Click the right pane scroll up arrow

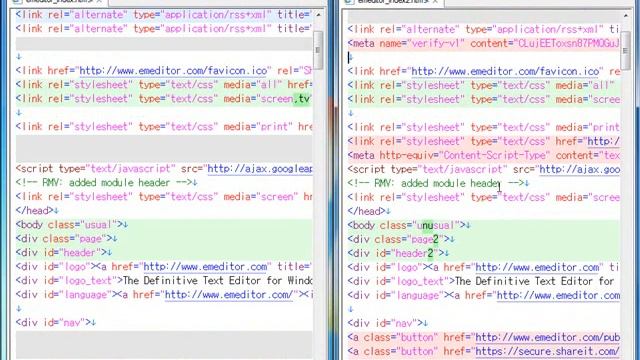point(625,16)
